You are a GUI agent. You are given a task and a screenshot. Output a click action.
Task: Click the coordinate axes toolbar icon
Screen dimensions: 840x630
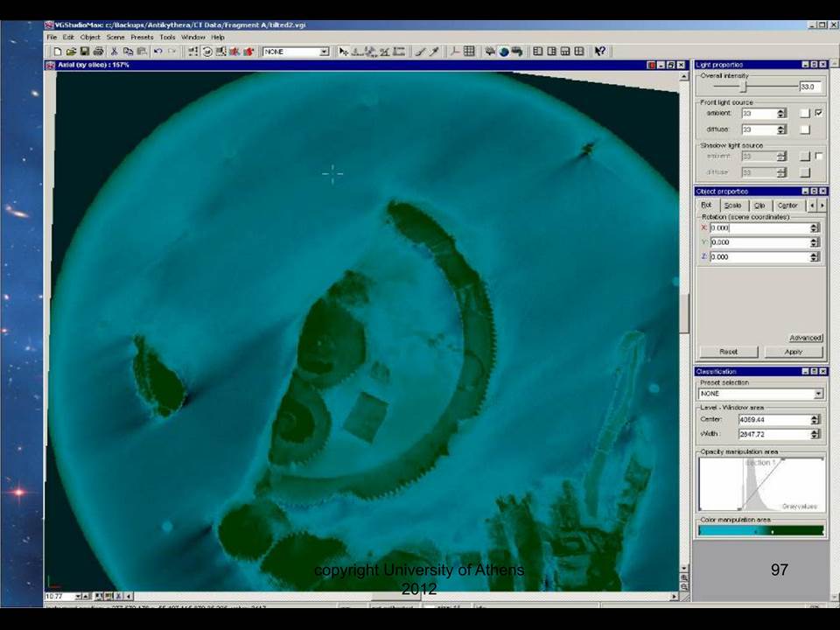(455, 52)
